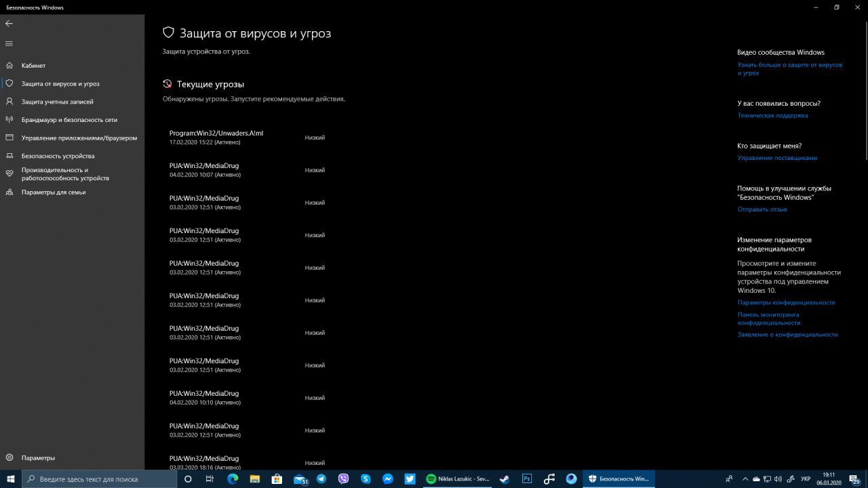Open Task View in taskbar
This screenshot has width=868, height=488.
pyautogui.click(x=210, y=479)
